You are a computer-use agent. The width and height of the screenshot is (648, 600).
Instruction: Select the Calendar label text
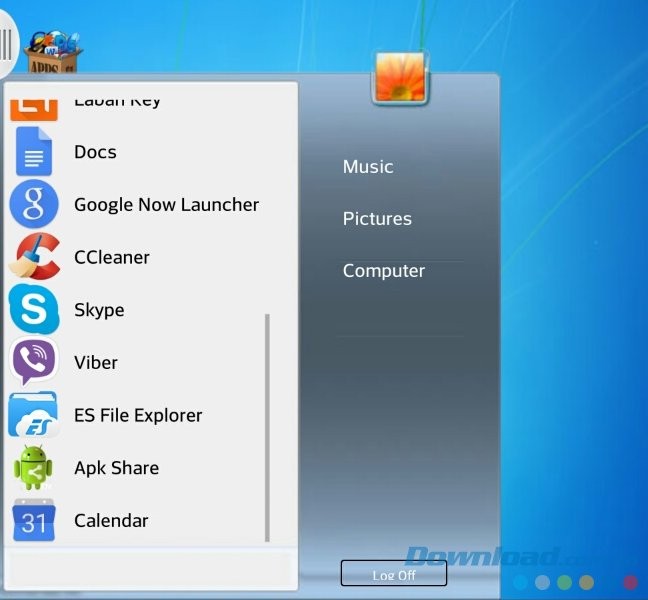[x=111, y=521]
